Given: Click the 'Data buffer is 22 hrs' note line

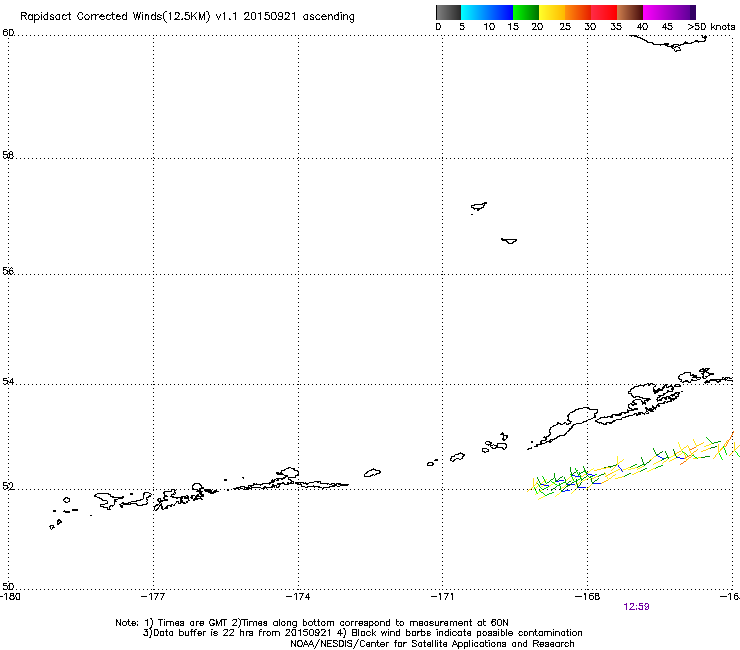Looking at the screenshot, I should 362,633.
